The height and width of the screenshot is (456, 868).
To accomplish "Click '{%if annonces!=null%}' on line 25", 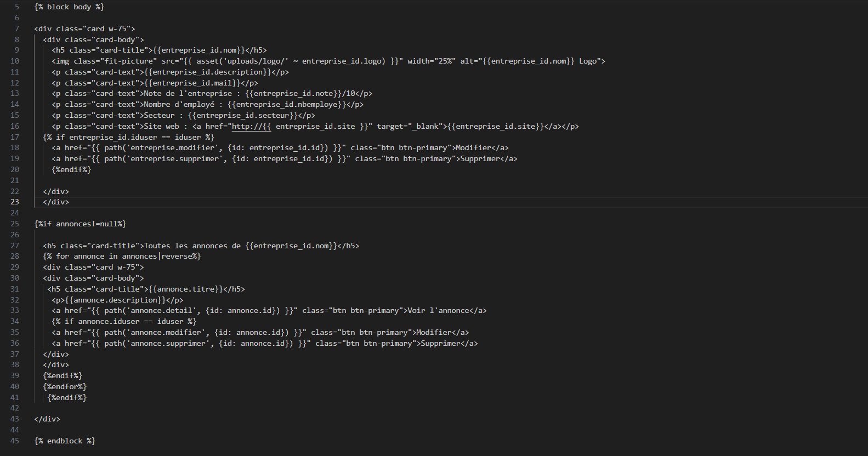I will pyautogui.click(x=80, y=224).
